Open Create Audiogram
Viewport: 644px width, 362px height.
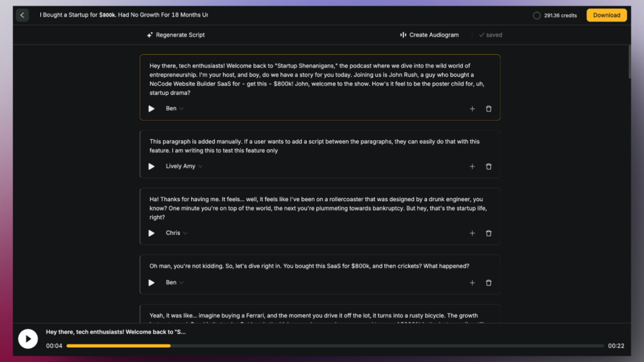click(x=430, y=35)
